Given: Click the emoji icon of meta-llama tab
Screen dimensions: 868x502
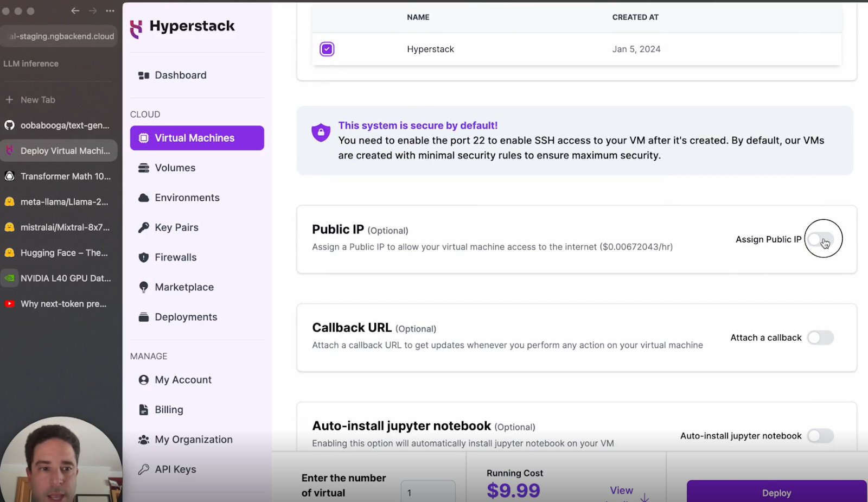Looking at the screenshot, I should click(x=9, y=202).
